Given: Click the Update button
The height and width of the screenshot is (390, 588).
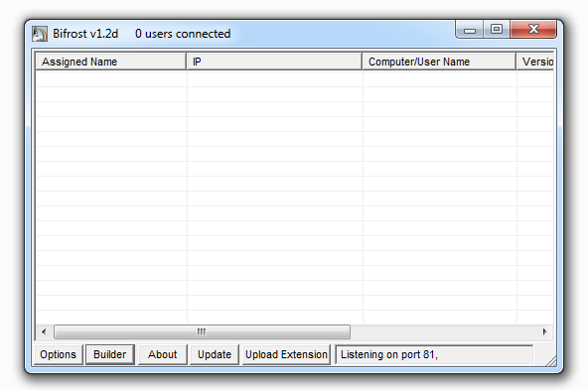Looking at the screenshot, I should pos(215,354).
